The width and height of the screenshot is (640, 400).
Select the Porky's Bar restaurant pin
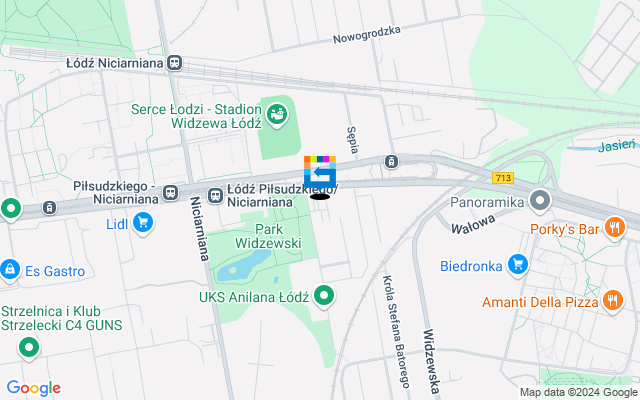point(615,228)
